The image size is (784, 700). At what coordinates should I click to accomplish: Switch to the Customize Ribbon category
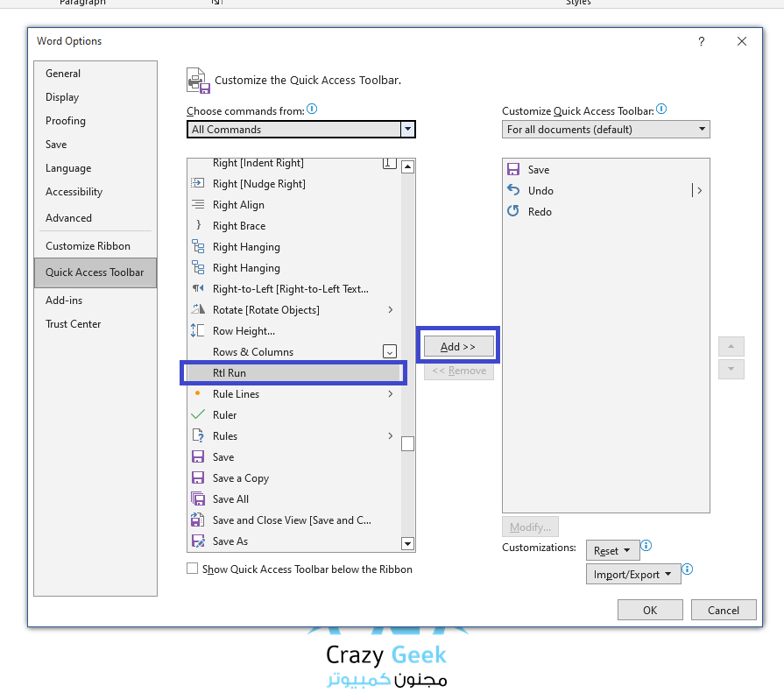[x=88, y=246]
